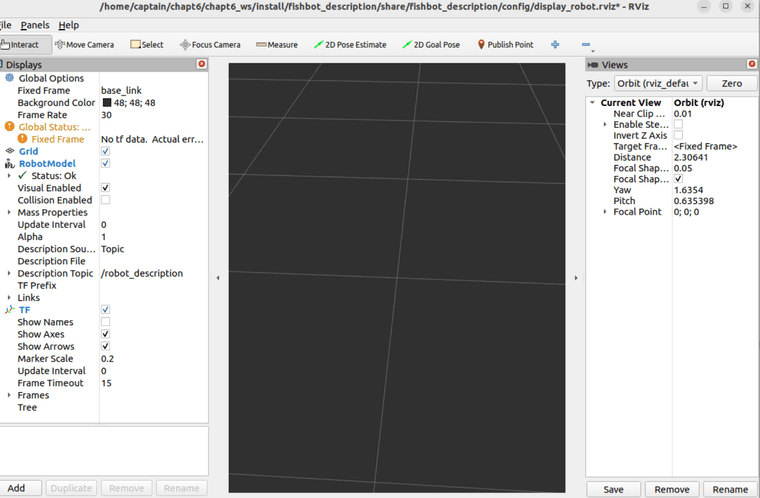The width and height of the screenshot is (760, 498).
Task: Expand Description Topic options
Action: point(9,273)
